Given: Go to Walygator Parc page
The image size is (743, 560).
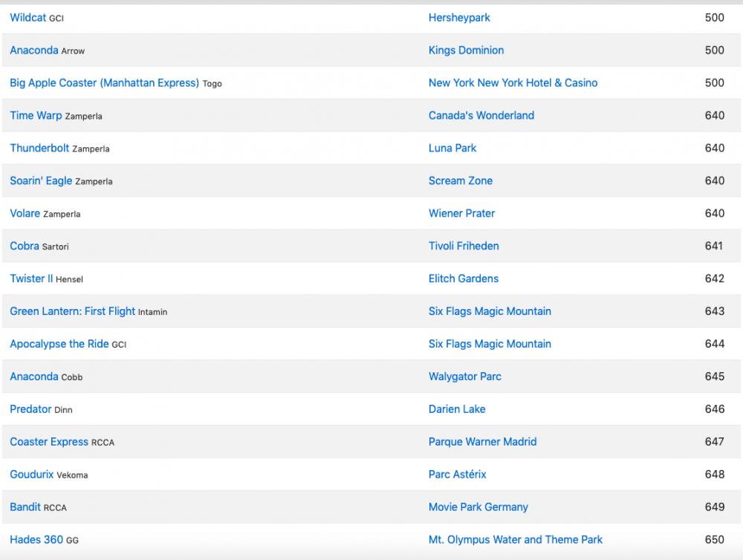Looking at the screenshot, I should [x=464, y=377].
